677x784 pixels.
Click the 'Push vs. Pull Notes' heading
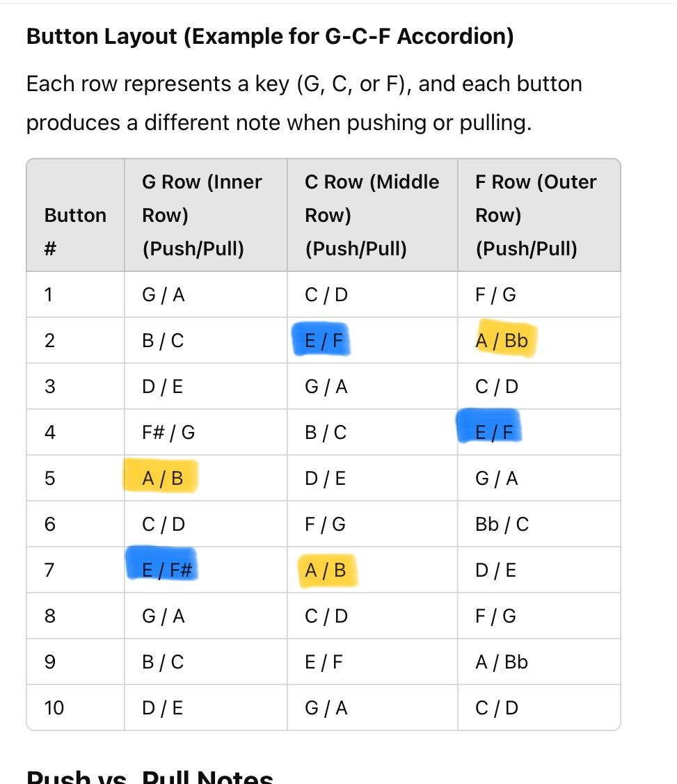[x=150, y=777]
